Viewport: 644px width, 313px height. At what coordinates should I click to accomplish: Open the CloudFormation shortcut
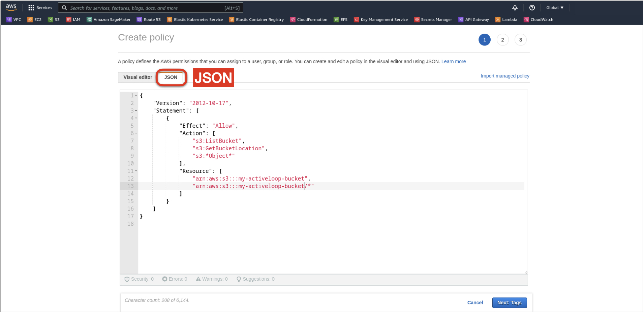tap(309, 20)
